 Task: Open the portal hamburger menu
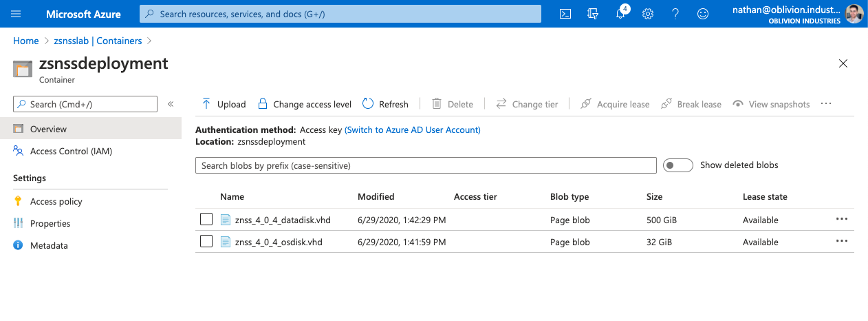point(17,14)
